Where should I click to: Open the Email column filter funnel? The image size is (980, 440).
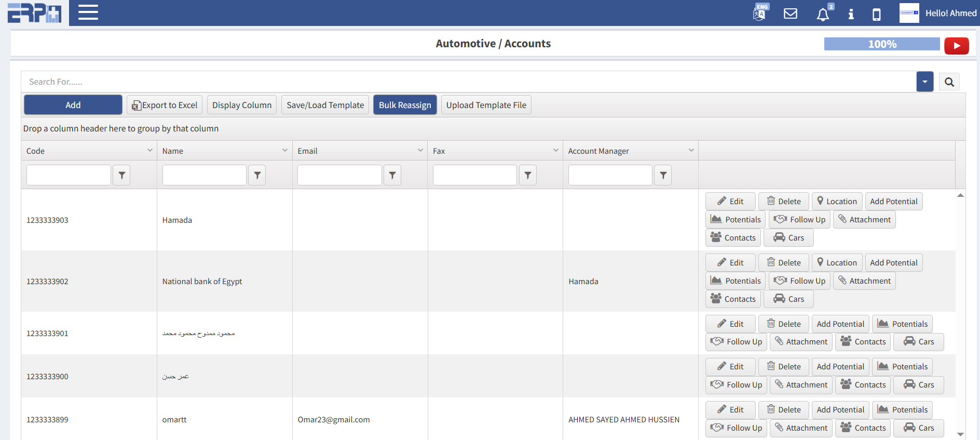click(392, 176)
